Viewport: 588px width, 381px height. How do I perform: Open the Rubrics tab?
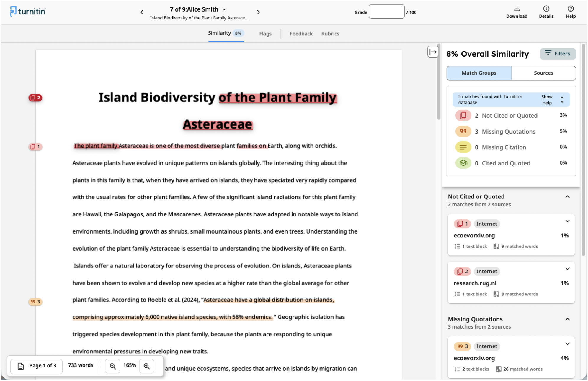point(330,34)
